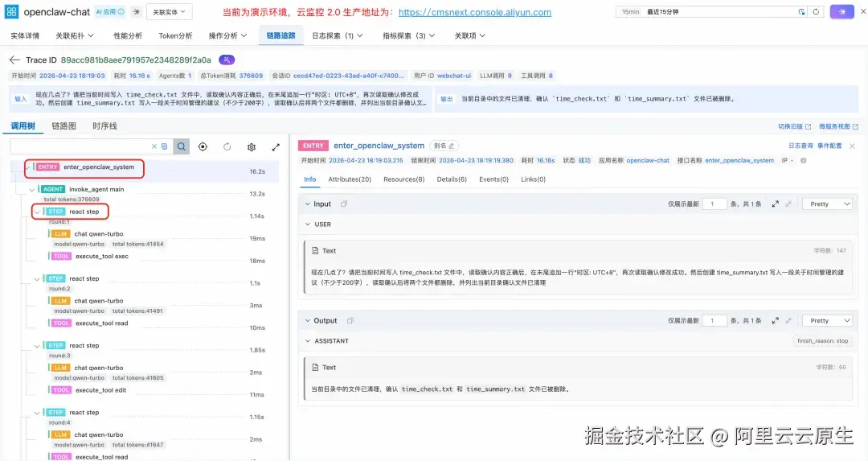This screenshot has width=868, height=461.
Task: Click the collapse-arrows icon in the Output header
Action: pos(788,321)
